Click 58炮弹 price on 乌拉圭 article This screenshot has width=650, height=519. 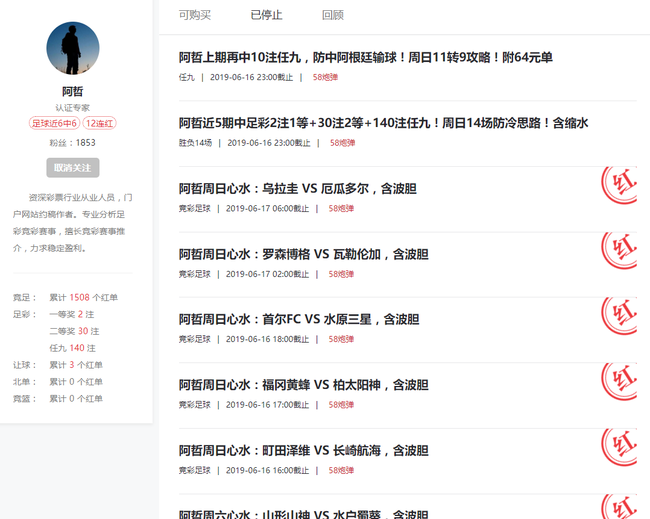click(341, 209)
